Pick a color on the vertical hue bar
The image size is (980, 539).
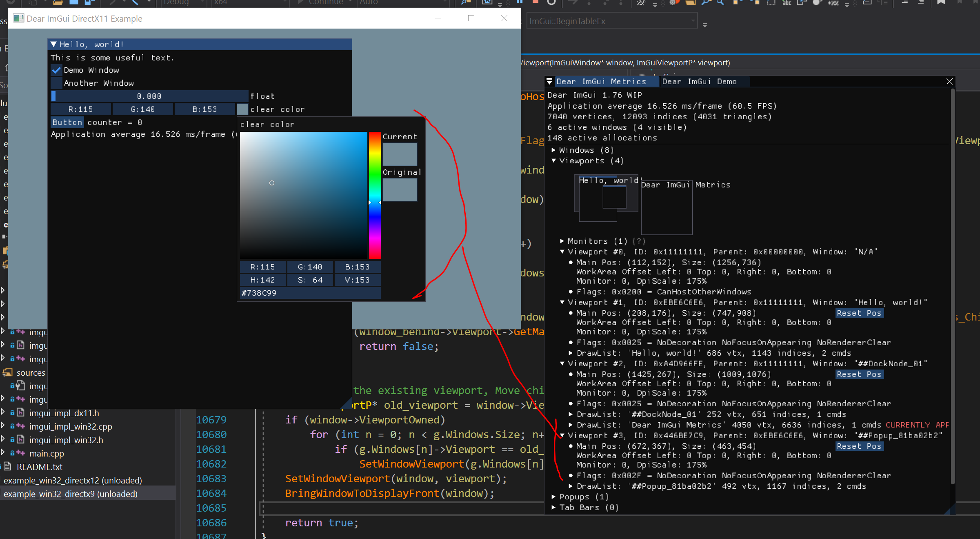click(375, 196)
